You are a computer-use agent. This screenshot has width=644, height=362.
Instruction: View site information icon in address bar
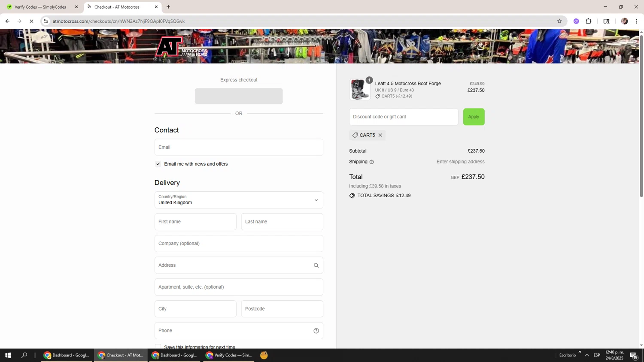pyautogui.click(x=46, y=21)
